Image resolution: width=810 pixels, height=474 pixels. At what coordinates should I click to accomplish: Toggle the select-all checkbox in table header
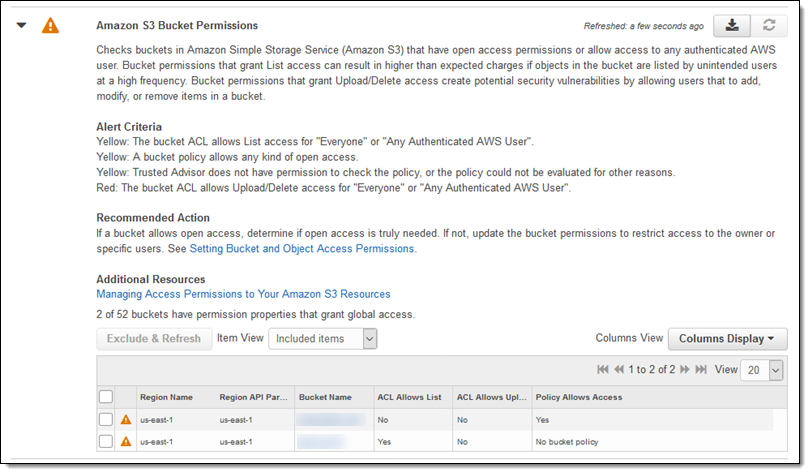coord(106,397)
